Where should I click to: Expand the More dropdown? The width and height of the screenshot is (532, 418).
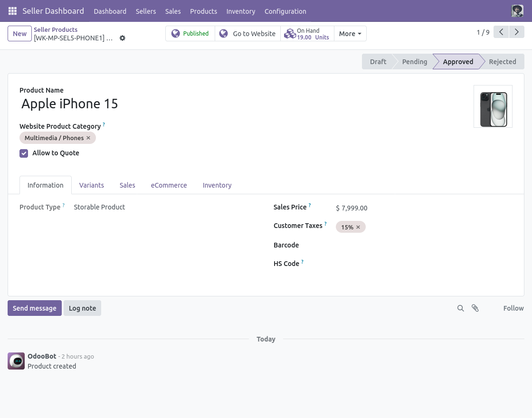coord(350,34)
